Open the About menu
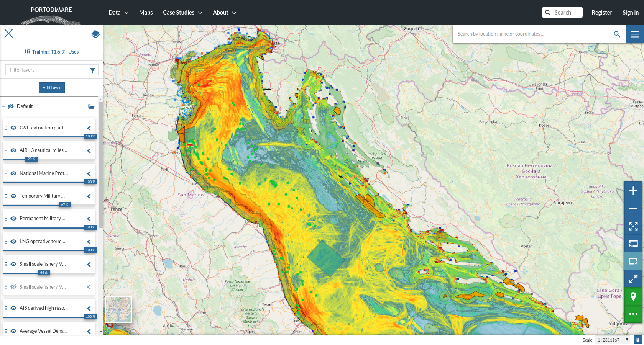The height and width of the screenshot is (345, 644). click(225, 13)
